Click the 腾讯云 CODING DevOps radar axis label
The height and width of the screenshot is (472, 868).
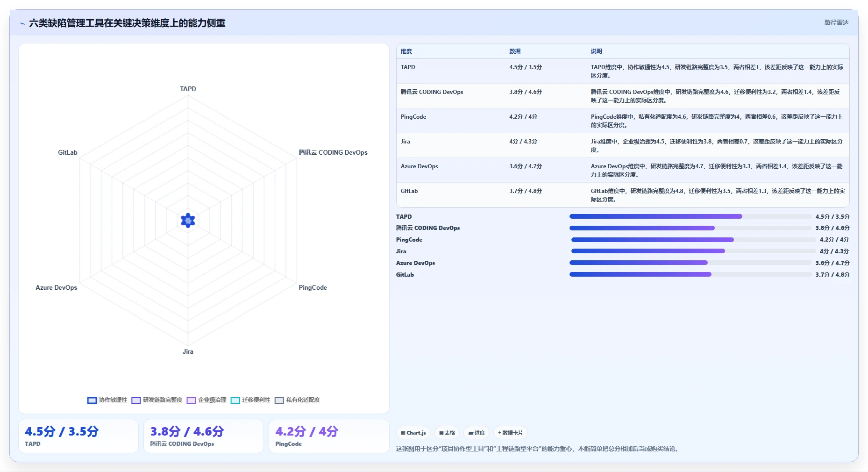[x=333, y=152]
